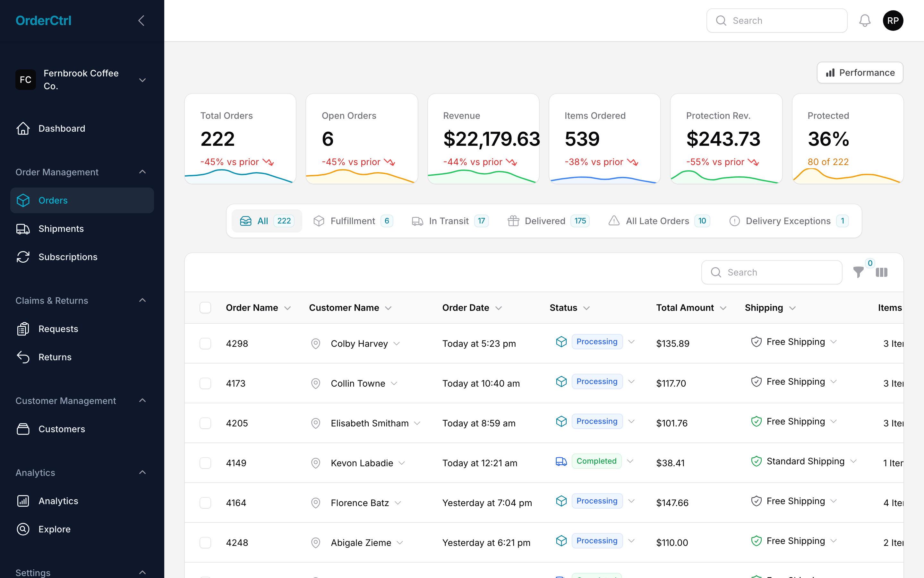Sort by the Order Date column header

tap(472, 308)
